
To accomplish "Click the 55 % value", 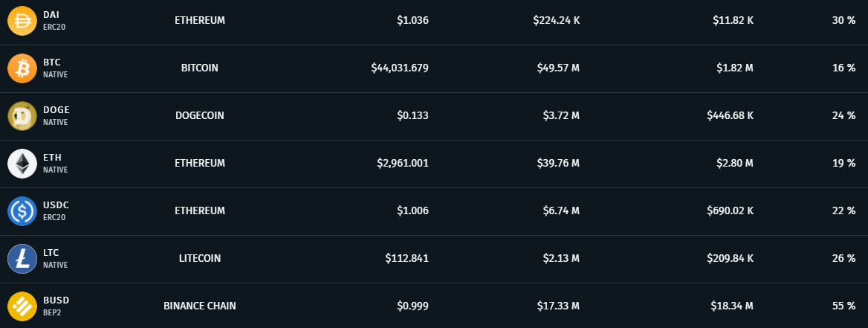I will (843, 306).
